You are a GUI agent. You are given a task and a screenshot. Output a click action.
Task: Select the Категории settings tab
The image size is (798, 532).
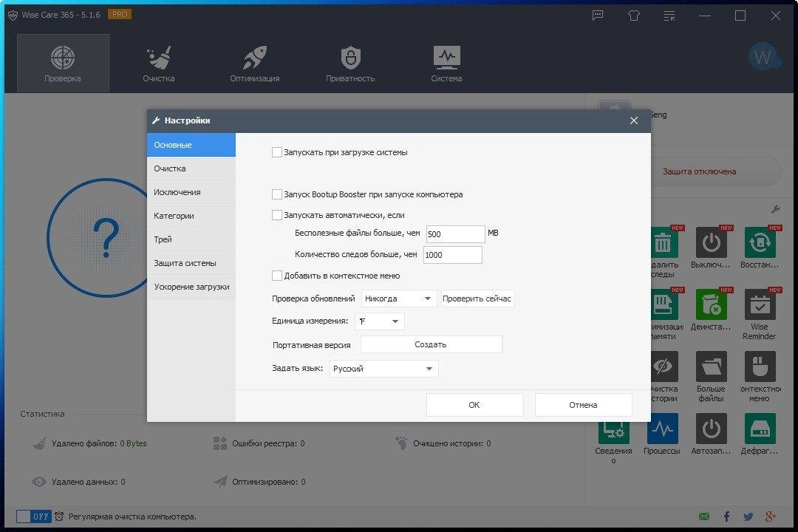coord(191,215)
